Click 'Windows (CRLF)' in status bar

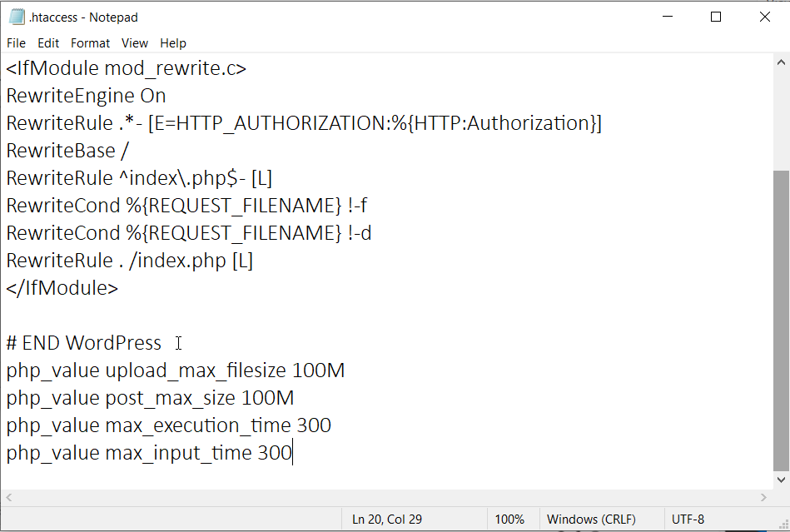(592, 520)
